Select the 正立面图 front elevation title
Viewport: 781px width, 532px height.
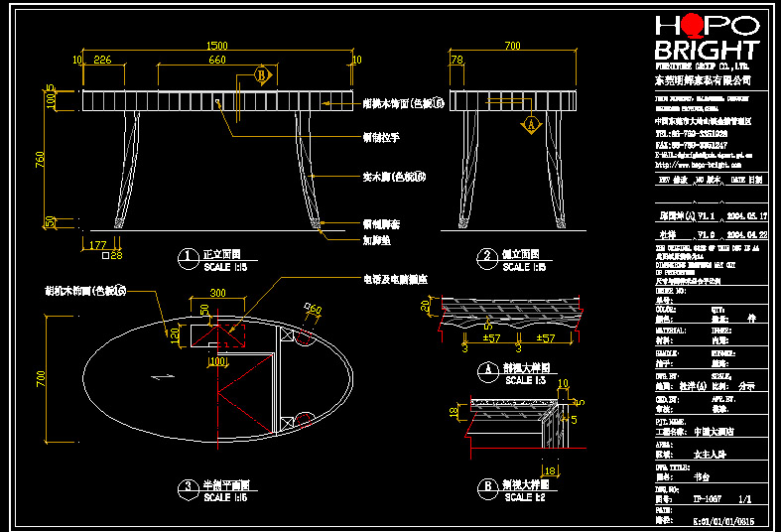pos(221,254)
